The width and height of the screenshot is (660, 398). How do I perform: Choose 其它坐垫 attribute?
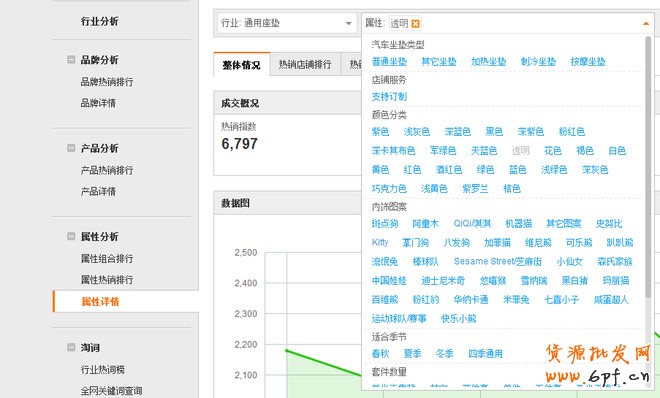pyautogui.click(x=439, y=61)
